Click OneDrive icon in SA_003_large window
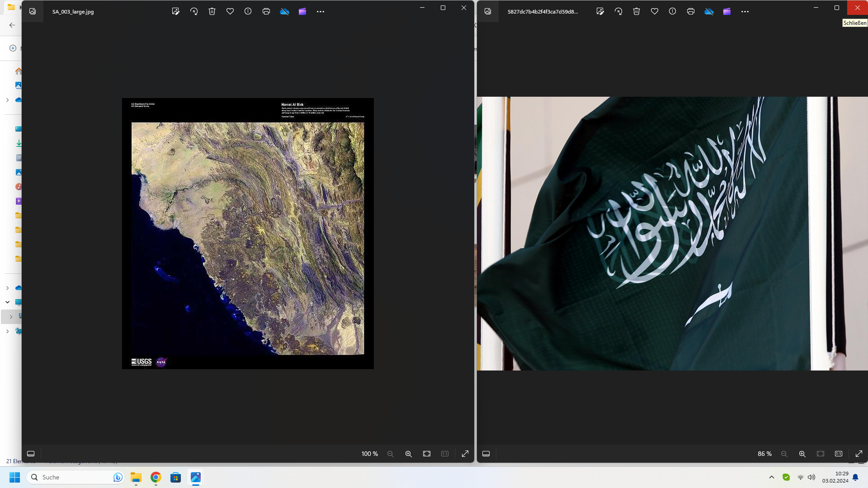 (x=284, y=12)
